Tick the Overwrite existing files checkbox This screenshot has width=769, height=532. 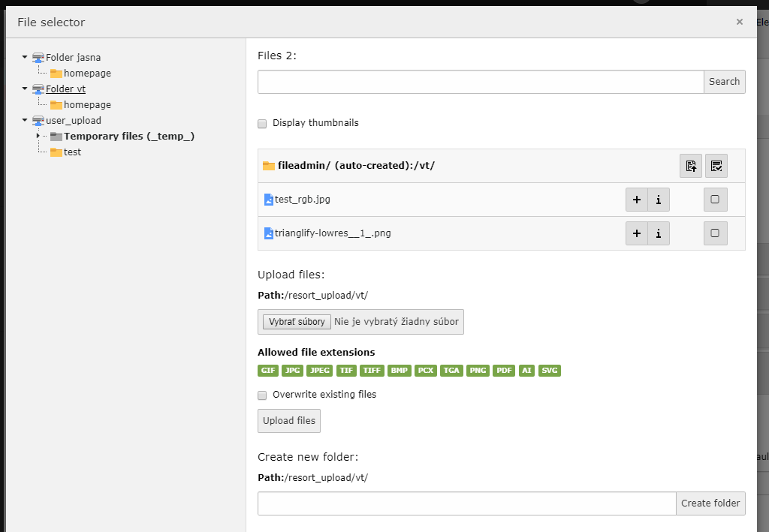point(262,395)
